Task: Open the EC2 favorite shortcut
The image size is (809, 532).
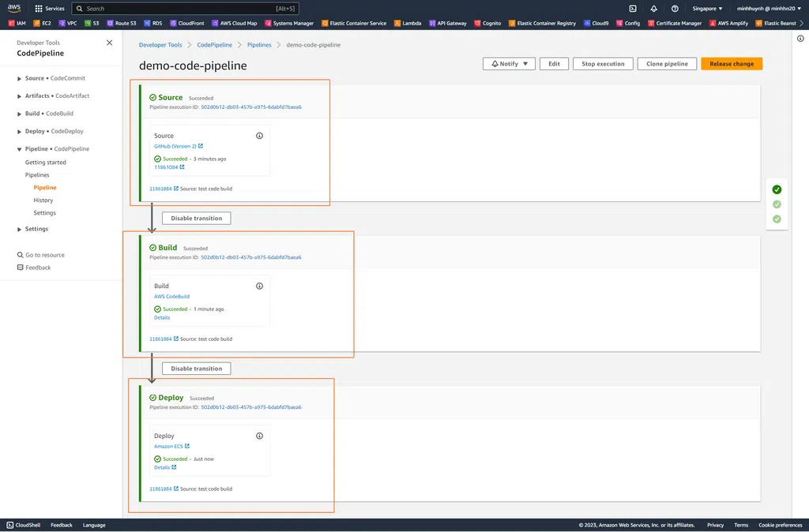Action: (x=43, y=23)
